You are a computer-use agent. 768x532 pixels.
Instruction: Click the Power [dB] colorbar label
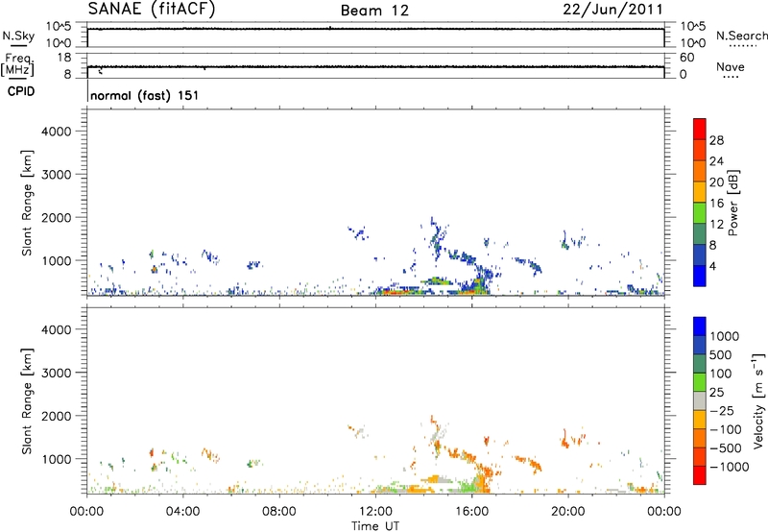733,203
